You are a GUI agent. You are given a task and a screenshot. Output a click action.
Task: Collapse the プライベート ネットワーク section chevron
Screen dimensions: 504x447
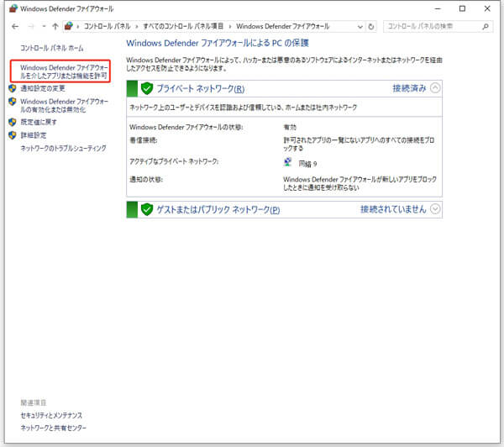point(435,87)
